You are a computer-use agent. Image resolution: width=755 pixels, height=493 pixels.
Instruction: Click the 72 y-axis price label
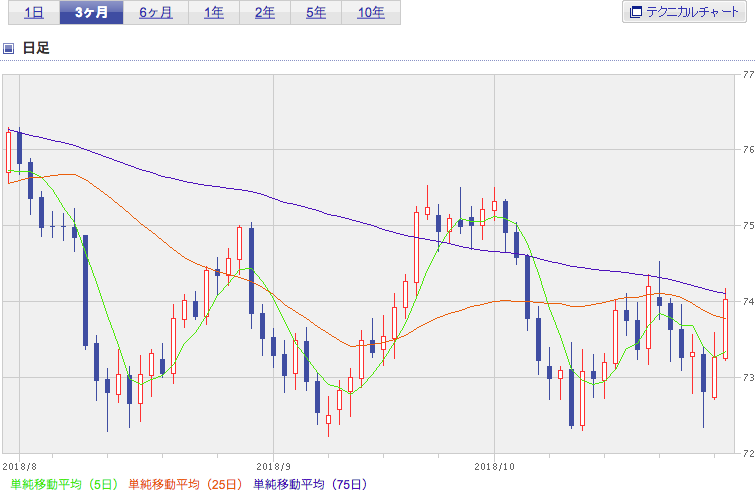(x=748, y=453)
